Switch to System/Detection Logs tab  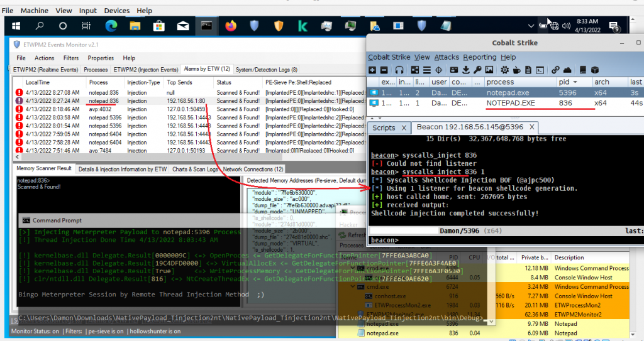(267, 70)
